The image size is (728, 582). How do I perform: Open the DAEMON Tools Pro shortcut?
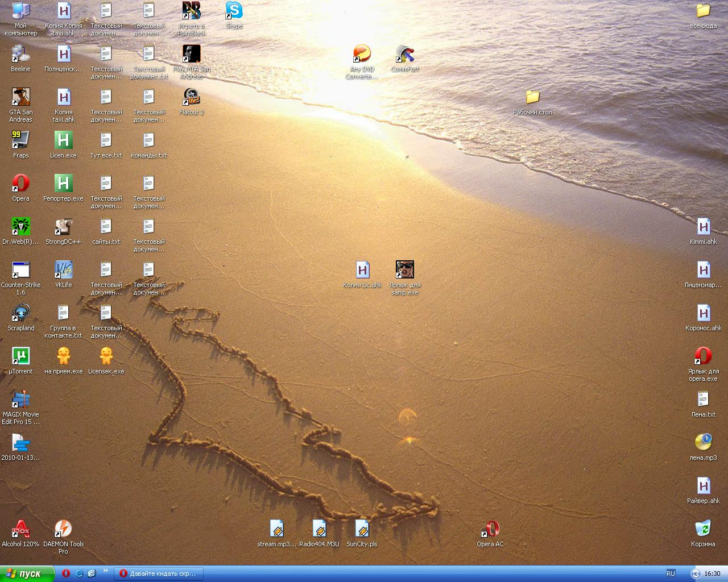pos(64,537)
